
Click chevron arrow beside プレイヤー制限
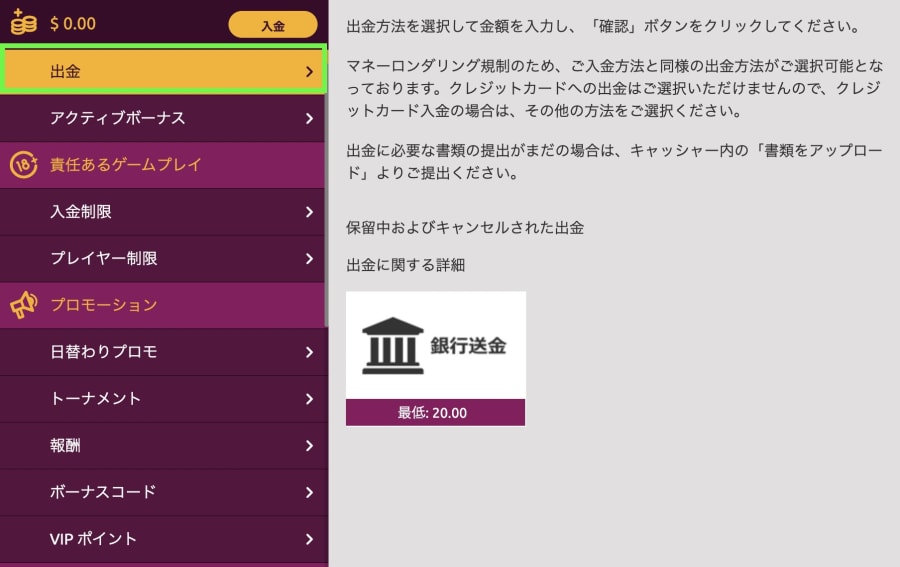309,258
